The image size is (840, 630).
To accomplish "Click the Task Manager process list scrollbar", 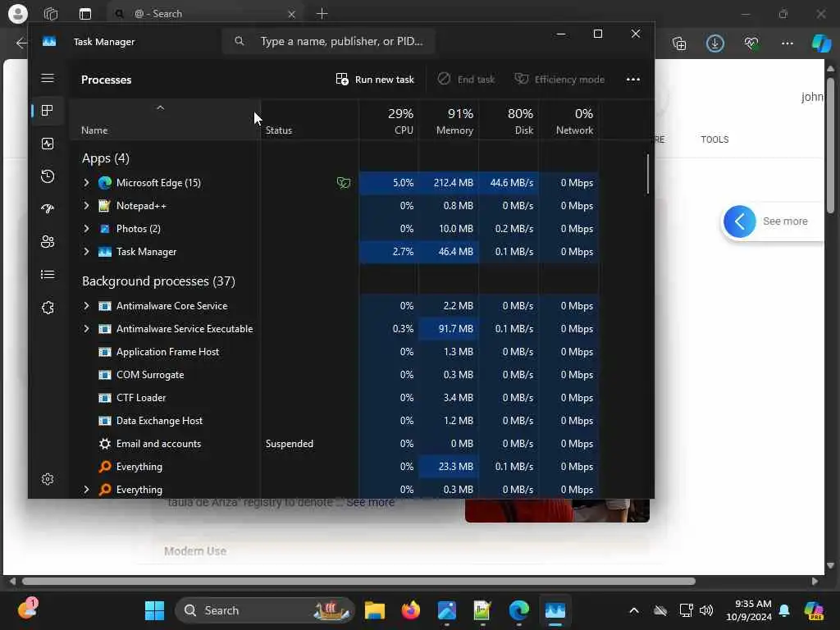I will coord(648,174).
